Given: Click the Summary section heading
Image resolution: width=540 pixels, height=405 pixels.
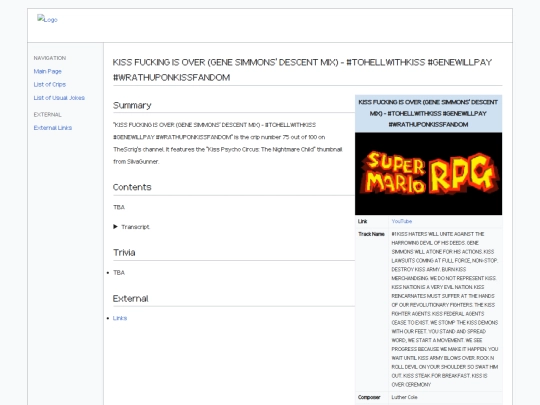Looking at the screenshot, I should click(132, 105).
